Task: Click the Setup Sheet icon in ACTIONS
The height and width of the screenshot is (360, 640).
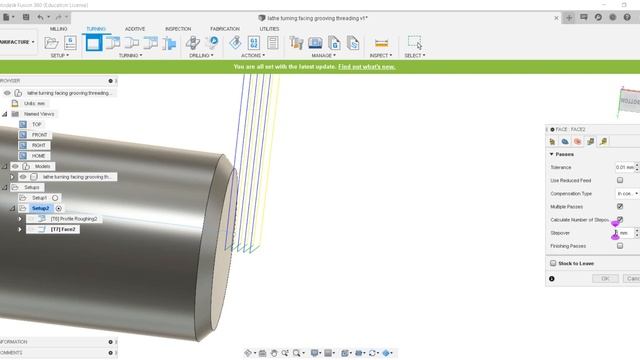Action: pyautogui.click(x=273, y=43)
